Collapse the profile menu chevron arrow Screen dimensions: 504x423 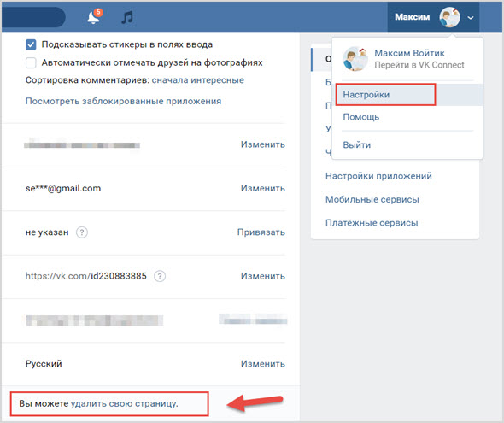coord(471,18)
